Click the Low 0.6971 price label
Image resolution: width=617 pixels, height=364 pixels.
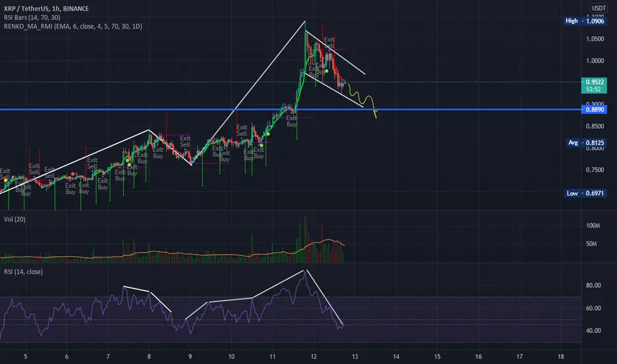point(585,193)
